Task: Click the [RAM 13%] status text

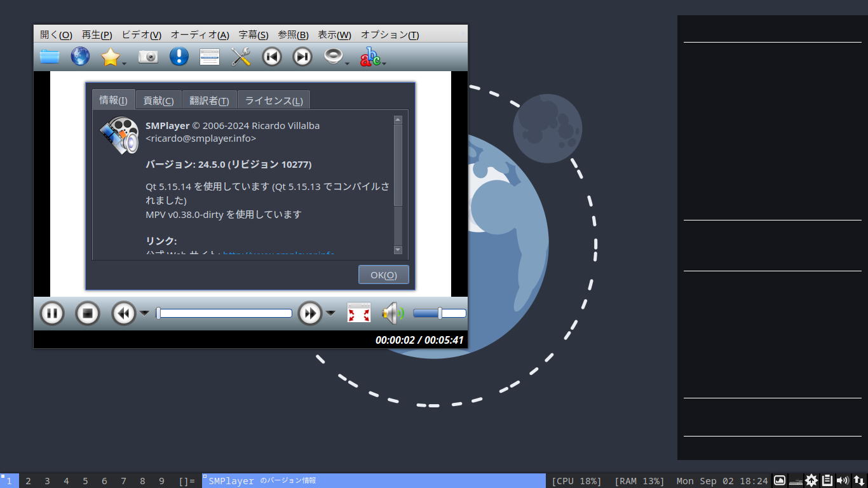Action: (639, 481)
